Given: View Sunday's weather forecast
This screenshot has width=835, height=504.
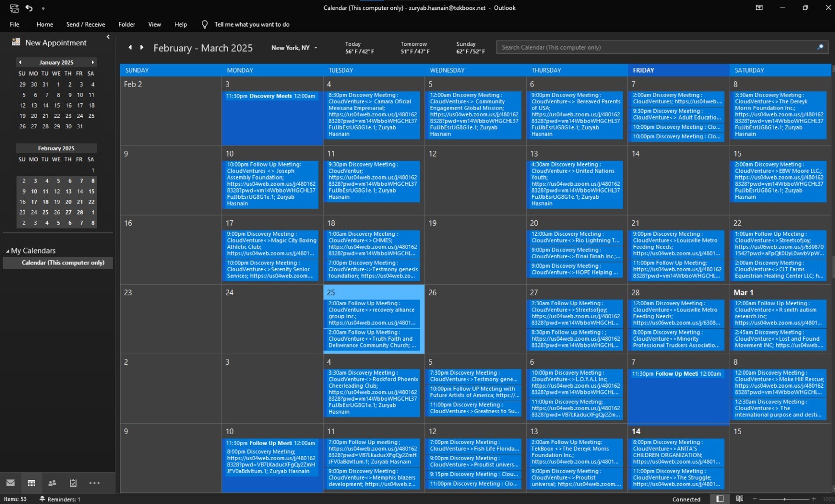Looking at the screenshot, I should (x=470, y=47).
